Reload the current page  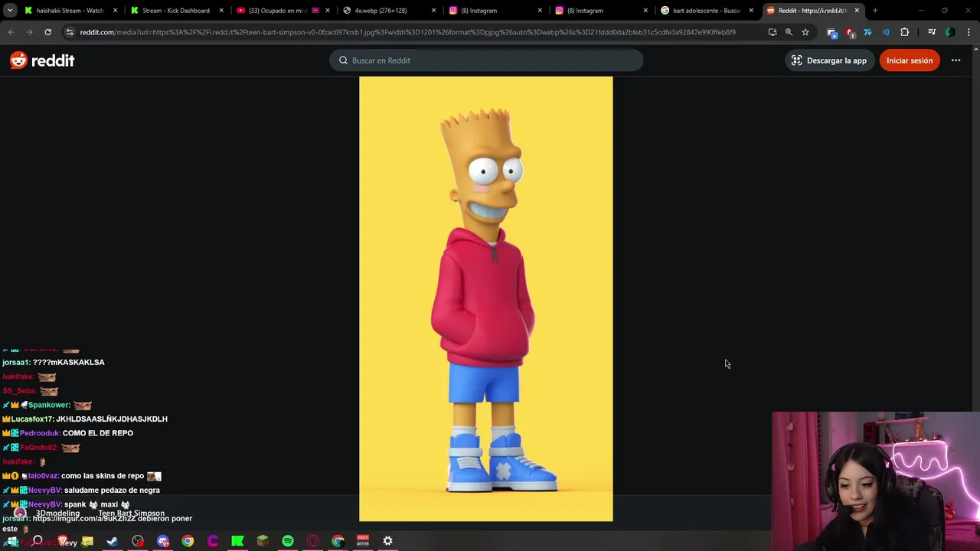[x=47, y=32]
